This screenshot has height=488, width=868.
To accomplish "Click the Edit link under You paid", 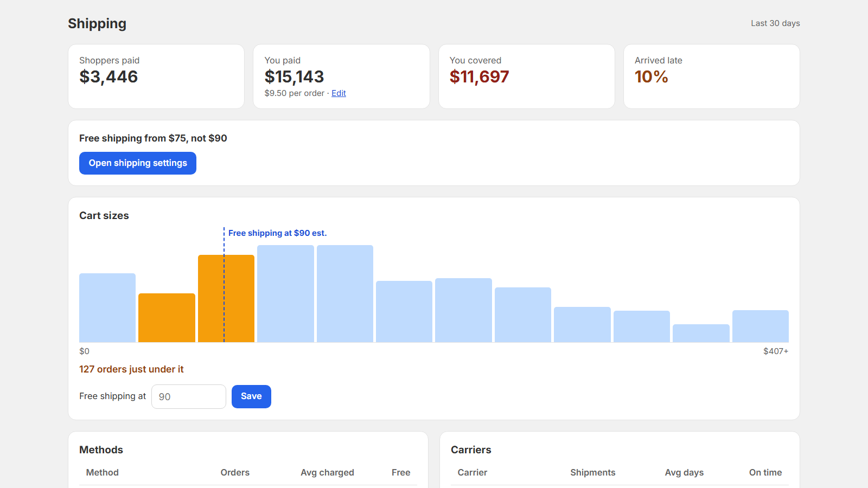I will (x=339, y=93).
